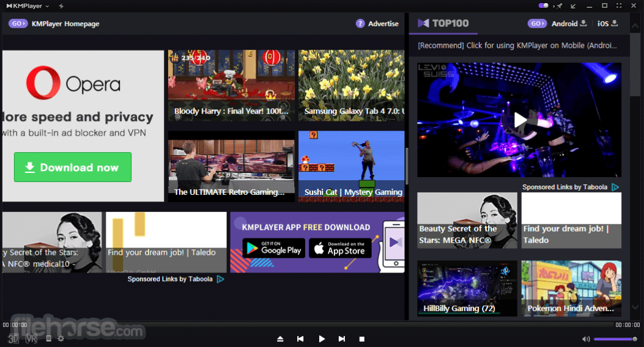Image resolution: width=644 pixels, height=347 pixels.
Task: Click the lightning bolt icon in title bar
Action: tap(61, 5)
